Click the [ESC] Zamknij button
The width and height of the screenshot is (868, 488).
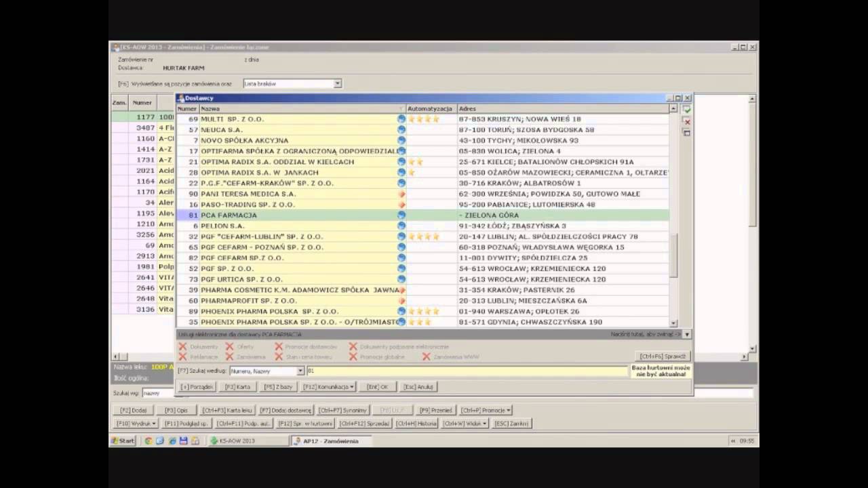[511, 423]
